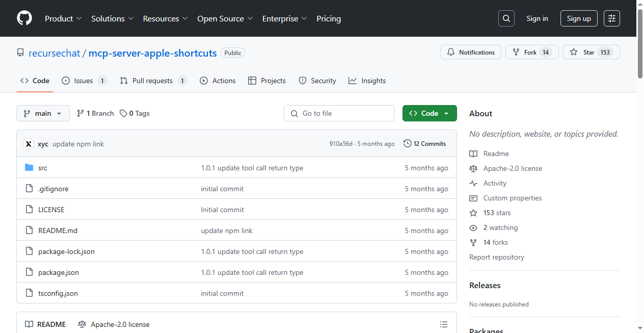Open package.json file name
Viewport: 644px width, 333px height.
[x=59, y=272]
